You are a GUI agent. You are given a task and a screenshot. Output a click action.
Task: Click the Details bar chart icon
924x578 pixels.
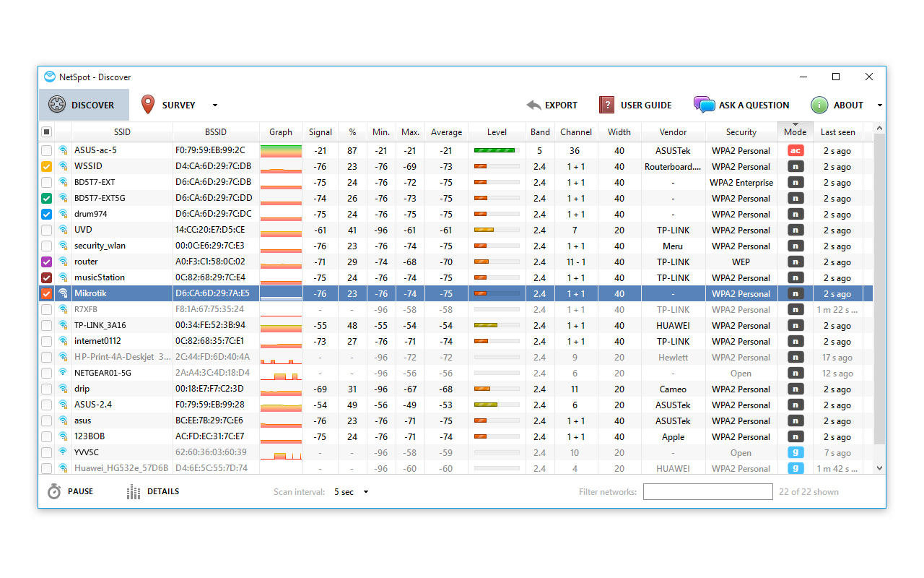click(134, 492)
